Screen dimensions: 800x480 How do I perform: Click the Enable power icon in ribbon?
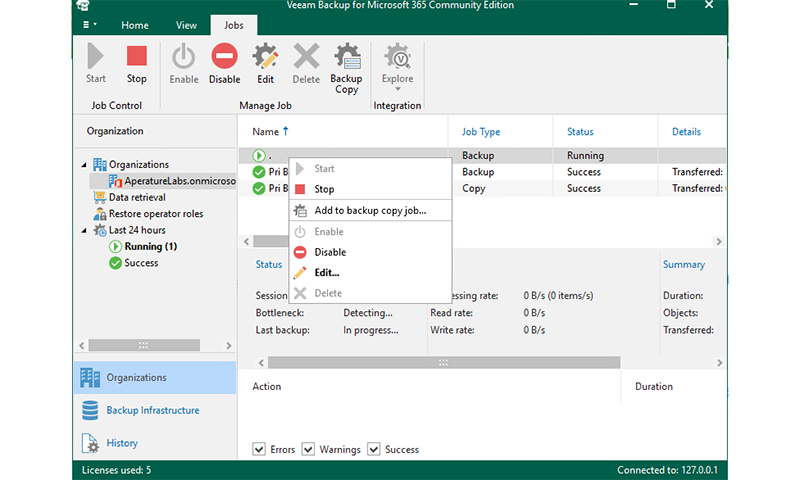coord(184,57)
